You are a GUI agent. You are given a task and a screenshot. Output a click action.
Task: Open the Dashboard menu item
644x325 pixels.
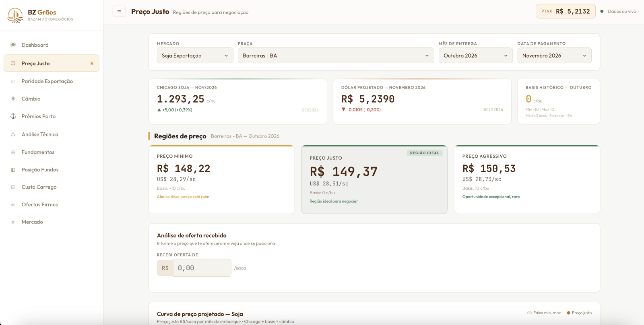[52, 45]
